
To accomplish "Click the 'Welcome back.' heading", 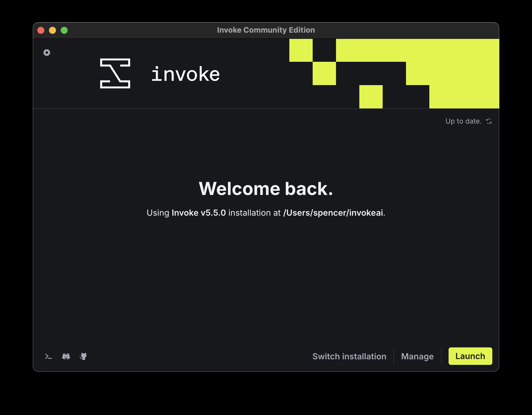I will pos(266,189).
